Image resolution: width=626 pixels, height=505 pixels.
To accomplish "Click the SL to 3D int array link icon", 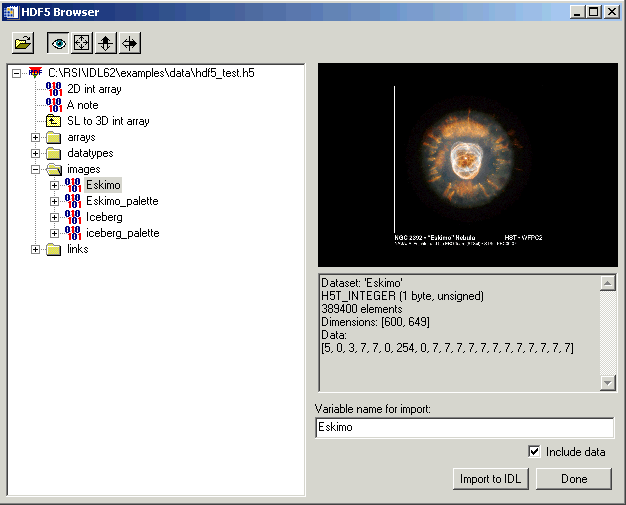I will pos(54,121).
